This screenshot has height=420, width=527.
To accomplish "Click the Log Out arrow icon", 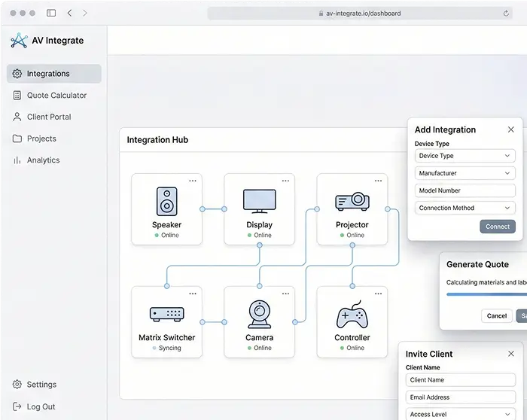I will pyautogui.click(x=17, y=406).
